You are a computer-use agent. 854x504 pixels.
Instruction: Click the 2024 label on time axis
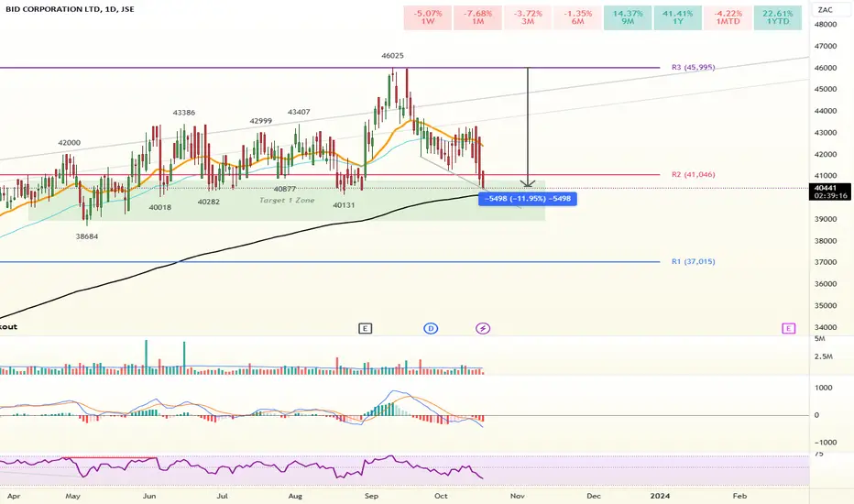[660, 496]
